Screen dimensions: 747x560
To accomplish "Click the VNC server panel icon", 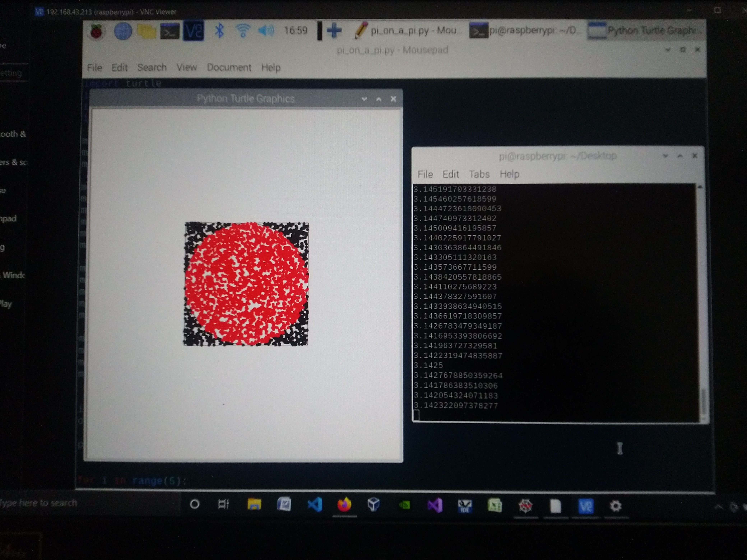I will tap(194, 31).
